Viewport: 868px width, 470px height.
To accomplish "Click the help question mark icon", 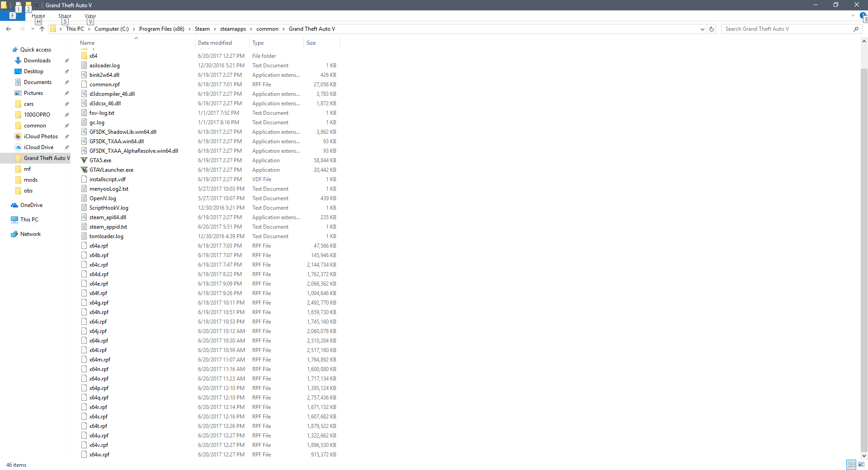I will (863, 15).
